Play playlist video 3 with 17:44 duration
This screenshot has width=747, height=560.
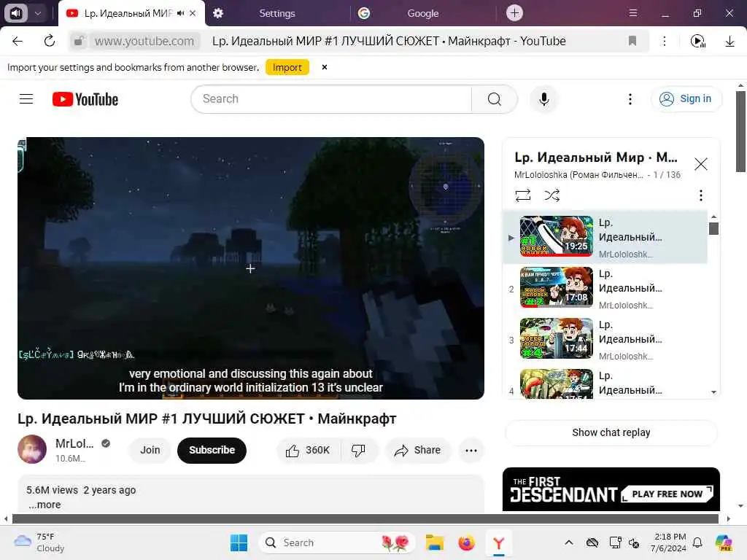tap(605, 339)
